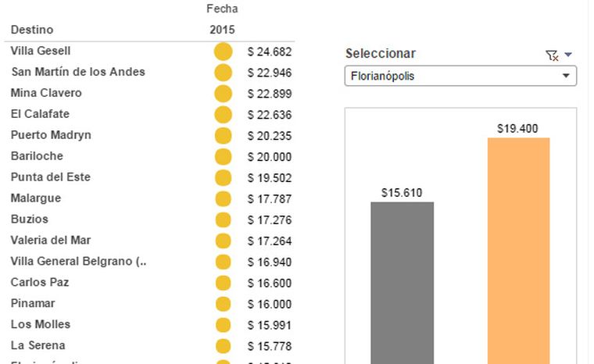
Task: Click the Punta del Este destination label
Action: pos(51,177)
